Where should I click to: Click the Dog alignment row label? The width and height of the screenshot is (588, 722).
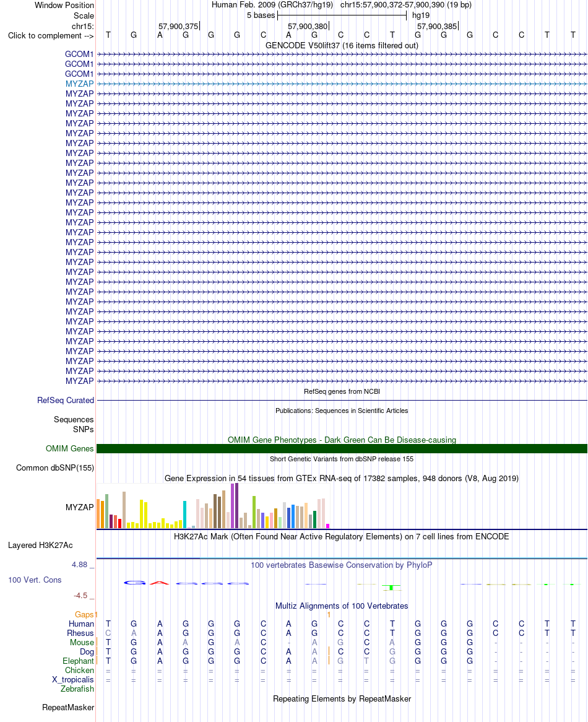click(87, 651)
